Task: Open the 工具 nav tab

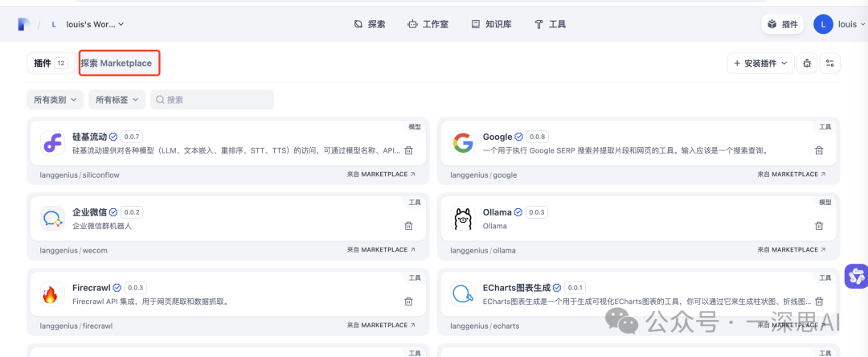Action: (x=550, y=24)
